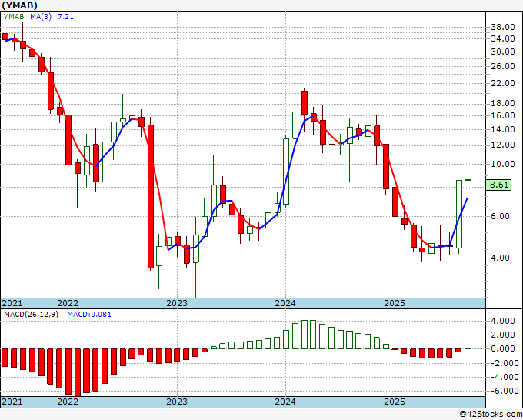Click the 16.00 price axis label
523x420 pixels.
coord(503,115)
